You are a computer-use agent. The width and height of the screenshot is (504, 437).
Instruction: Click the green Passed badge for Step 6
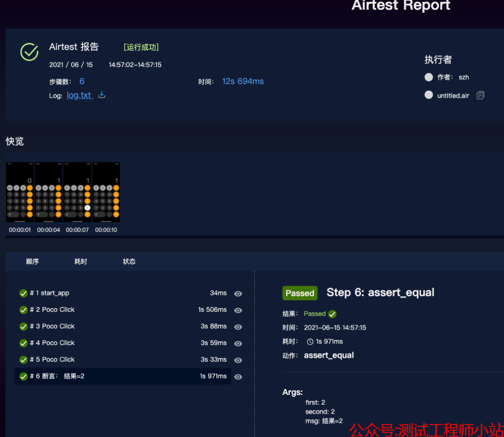coord(300,293)
